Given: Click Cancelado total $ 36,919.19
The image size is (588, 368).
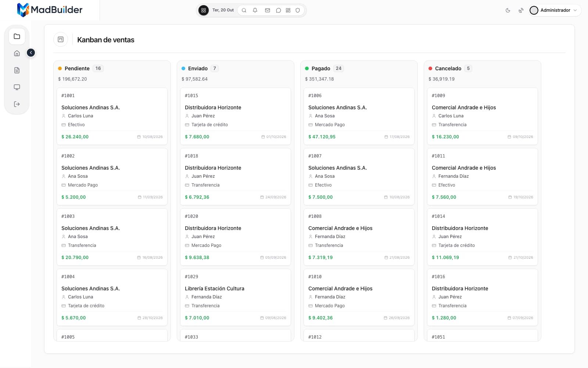Looking at the screenshot, I should pos(441,79).
